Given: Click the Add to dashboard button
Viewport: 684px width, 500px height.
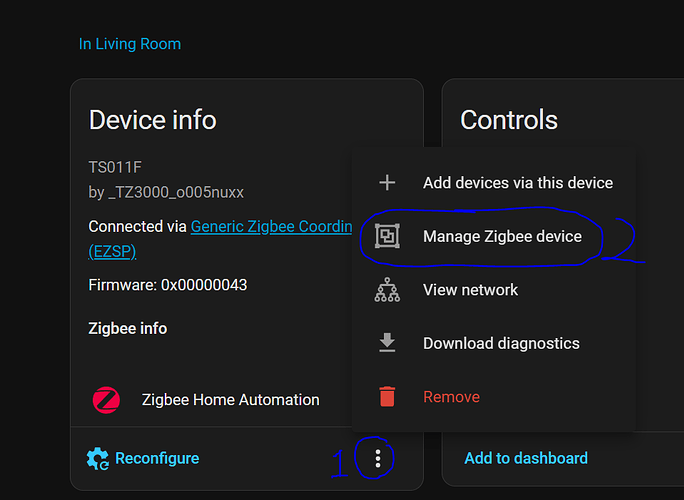Looking at the screenshot, I should click(526, 458).
